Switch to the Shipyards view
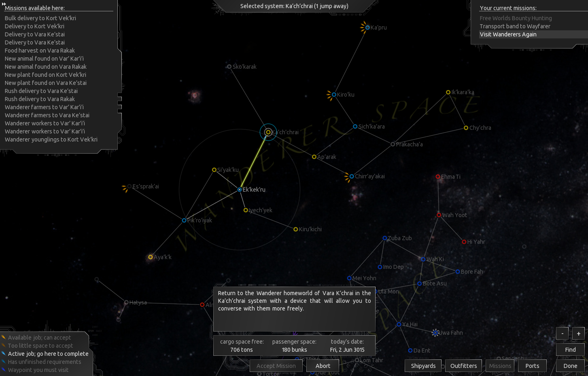Viewport: 588px width, 376px height. (423, 365)
